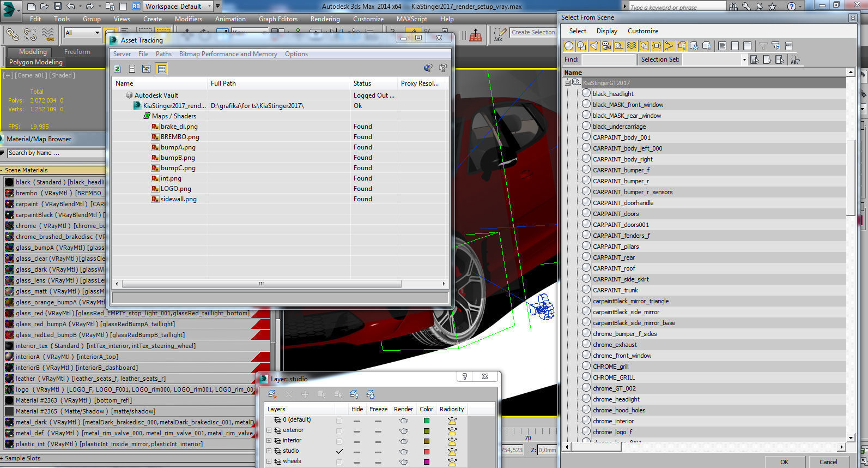Click the New Scene icon in title bar
Screen dimensions: 868x468
[32, 7]
